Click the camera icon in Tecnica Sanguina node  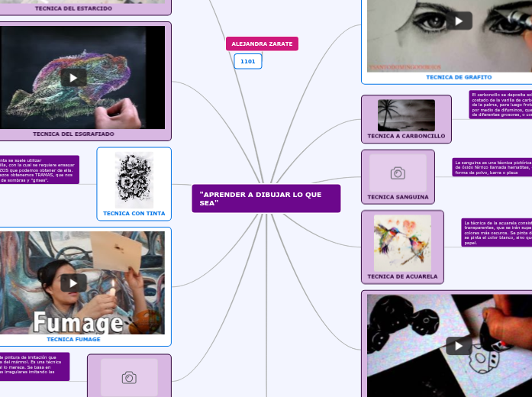[x=398, y=173]
